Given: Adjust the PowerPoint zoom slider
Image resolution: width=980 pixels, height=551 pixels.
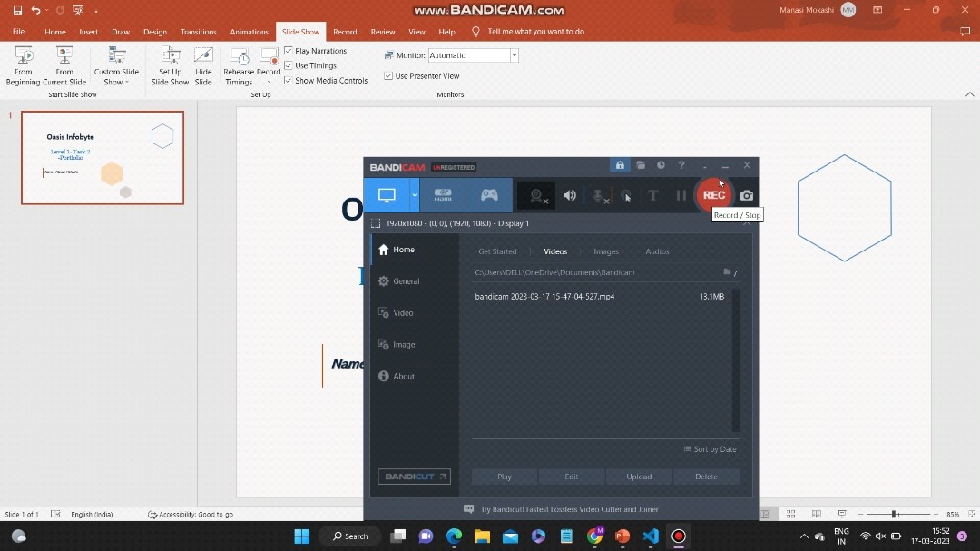Looking at the screenshot, I should click(x=894, y=515).
